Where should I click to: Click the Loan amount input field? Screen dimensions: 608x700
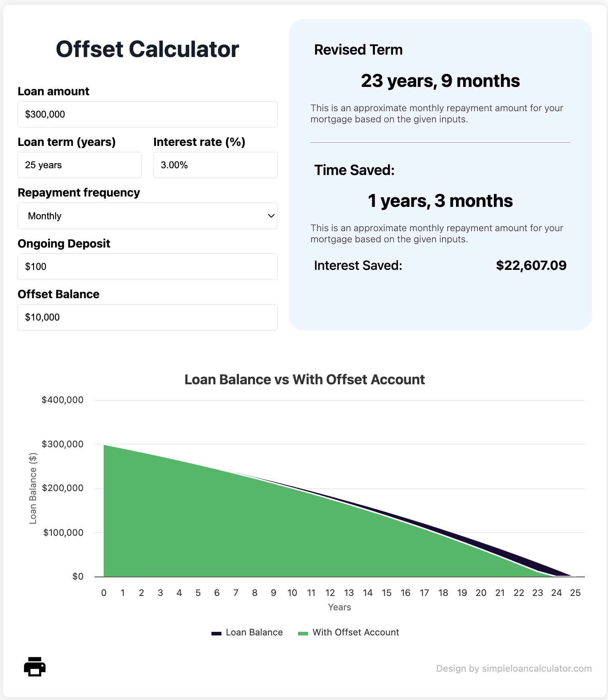[147, 114]
